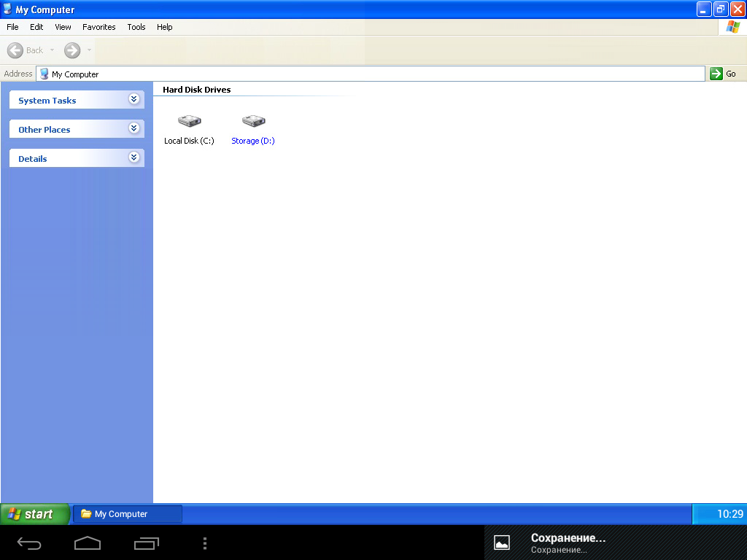Open the Tools menu
The image size is (747, 560).
(x=136, y=27)
